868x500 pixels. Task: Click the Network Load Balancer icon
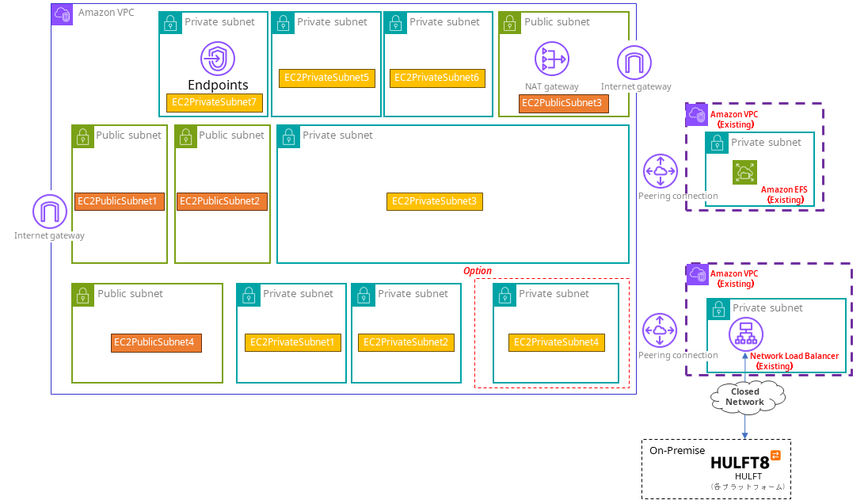click(x=746, y=334)
